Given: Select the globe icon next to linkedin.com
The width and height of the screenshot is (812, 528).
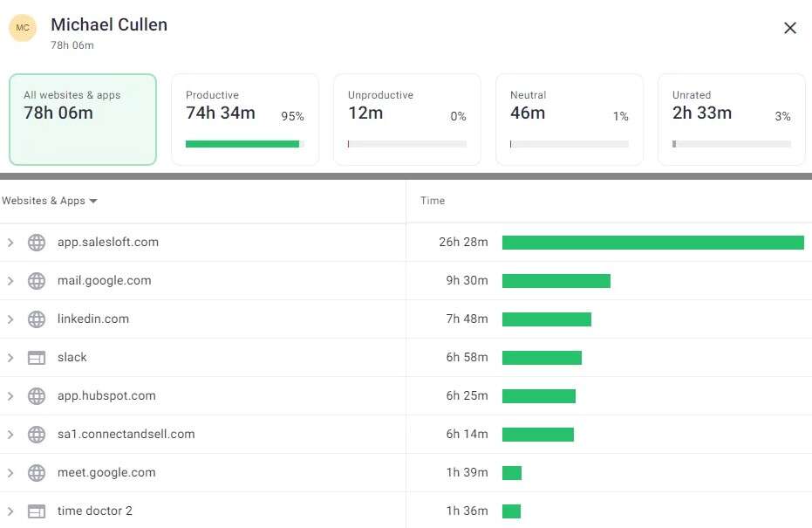Looking at the screenshot, I should (37, 319).
